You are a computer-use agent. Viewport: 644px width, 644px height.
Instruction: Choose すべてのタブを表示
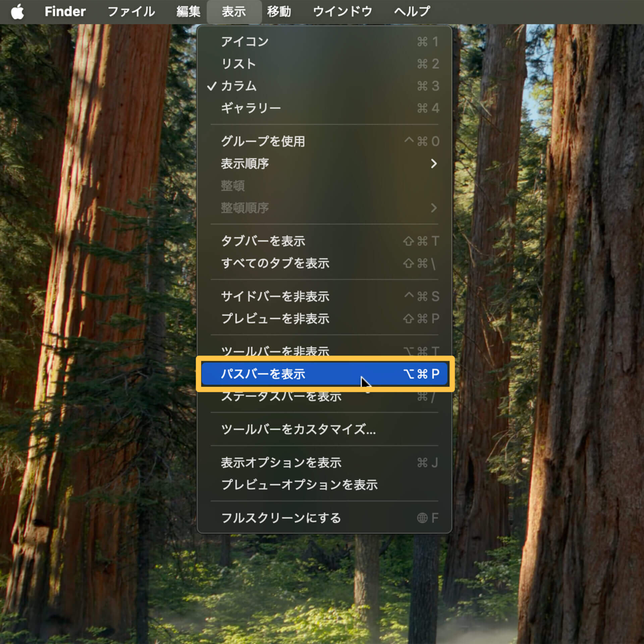pyautogui.click(x=324, y=263)
